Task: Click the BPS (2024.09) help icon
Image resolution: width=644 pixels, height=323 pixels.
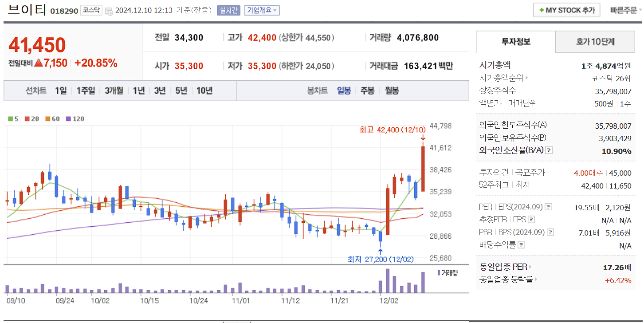Action: click(550, 232)
